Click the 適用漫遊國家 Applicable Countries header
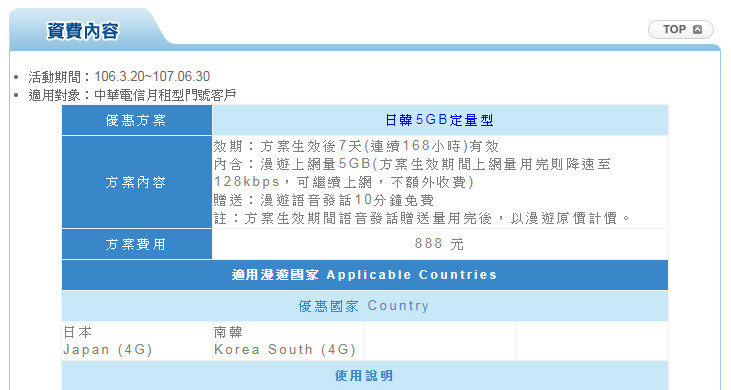 click(365, 275)
